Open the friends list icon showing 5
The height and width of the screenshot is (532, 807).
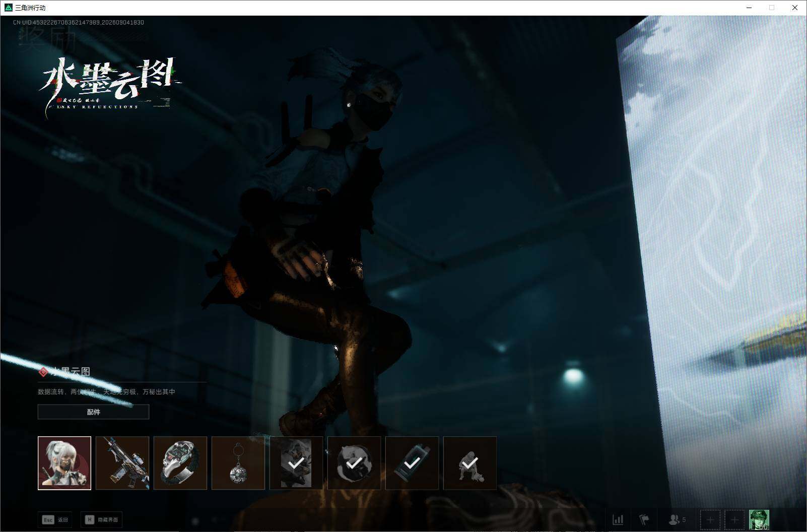coord(677,519)
